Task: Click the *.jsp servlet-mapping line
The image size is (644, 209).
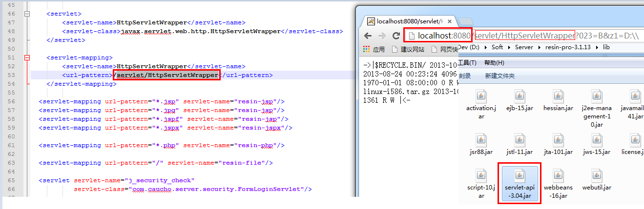Action: pos(162,101)
